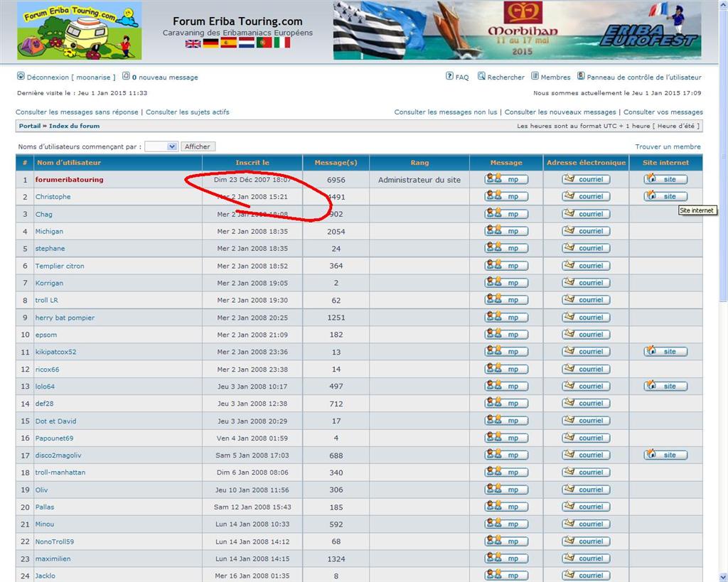Click the Eriba Eurofest Morbihan banner
This screenshot has height=582, width=728.
click(517, 31)
